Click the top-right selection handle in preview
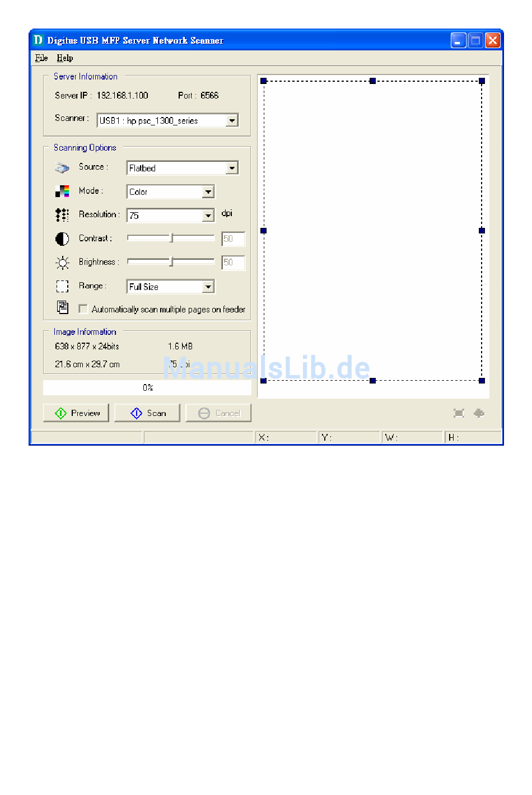This screenshot has width=532, height=795. [x=482, y=81]
